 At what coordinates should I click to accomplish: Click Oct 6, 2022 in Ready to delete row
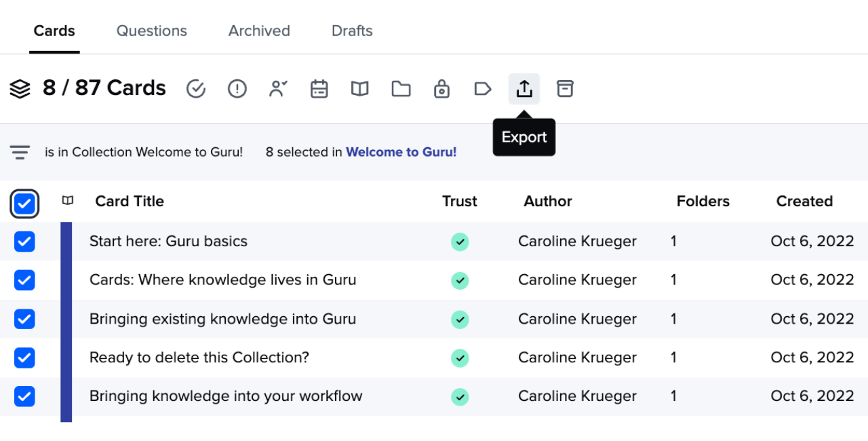pyautogui.click(x=812, y=357)
